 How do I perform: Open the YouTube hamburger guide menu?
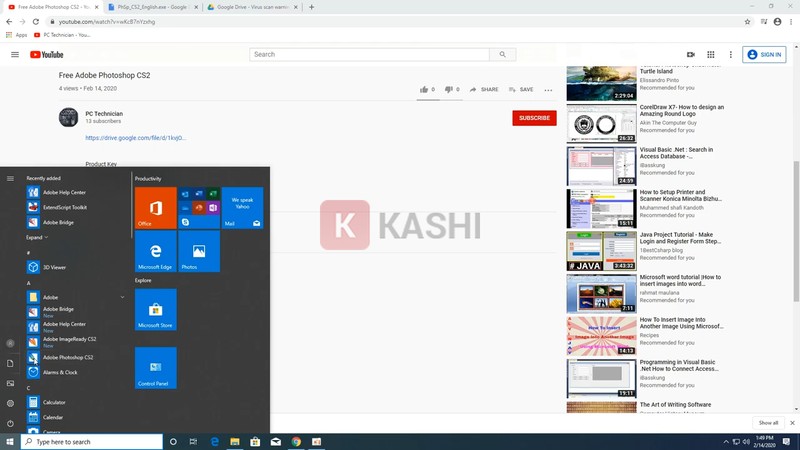coord(15,54)
